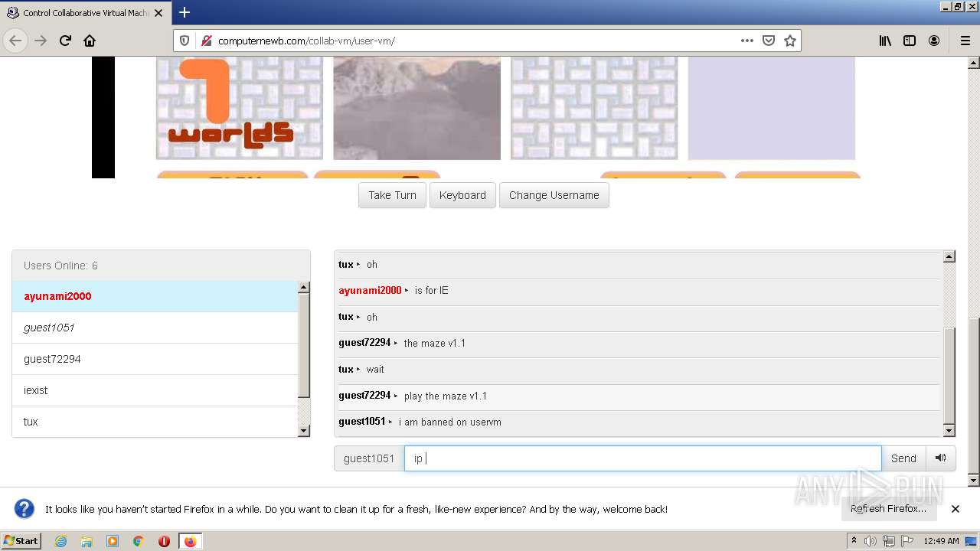
Task: Open a new tab with the plus button
Action: click(x=185, y=12)
